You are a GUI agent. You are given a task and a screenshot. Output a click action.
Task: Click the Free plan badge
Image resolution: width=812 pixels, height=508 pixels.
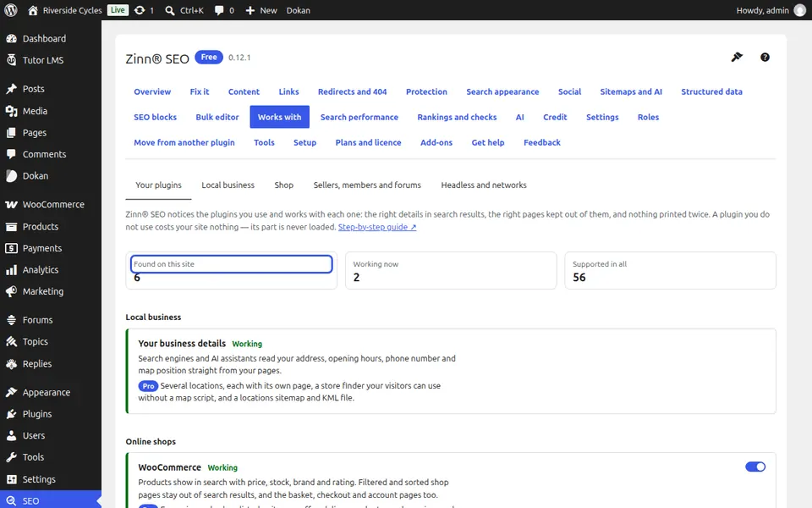point(209,57)
